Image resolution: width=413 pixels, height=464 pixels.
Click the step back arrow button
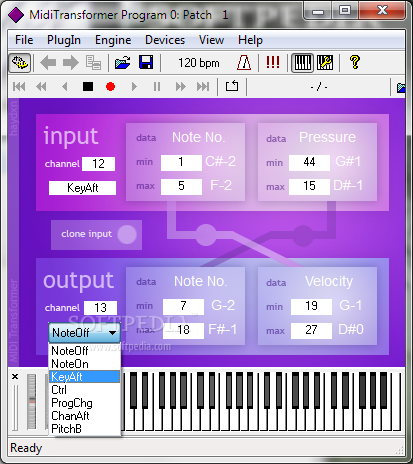pos(65,87)
